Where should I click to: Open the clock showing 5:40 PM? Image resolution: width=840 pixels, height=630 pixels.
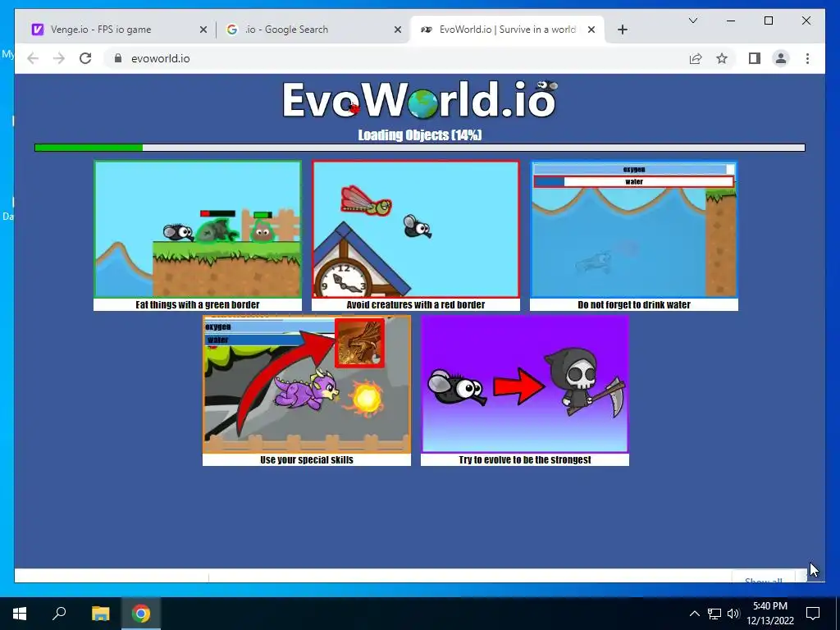point(770,614)
